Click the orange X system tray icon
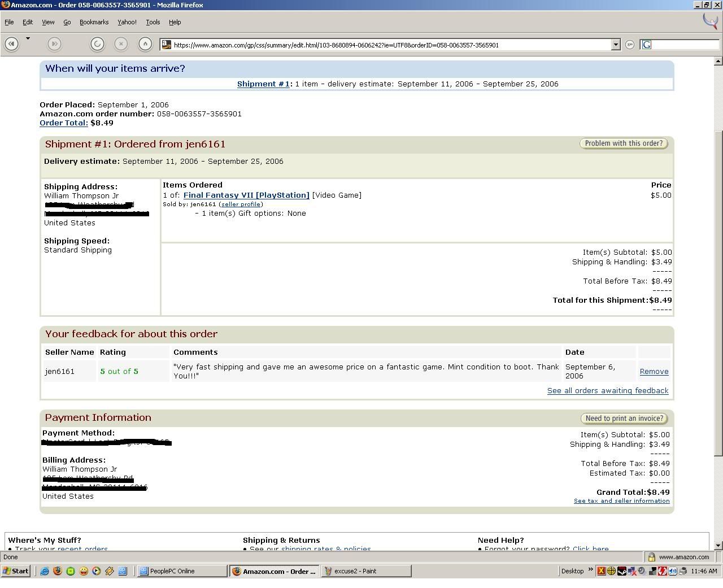The height and width of the screenshot is (588, 723). coord(601,571)
